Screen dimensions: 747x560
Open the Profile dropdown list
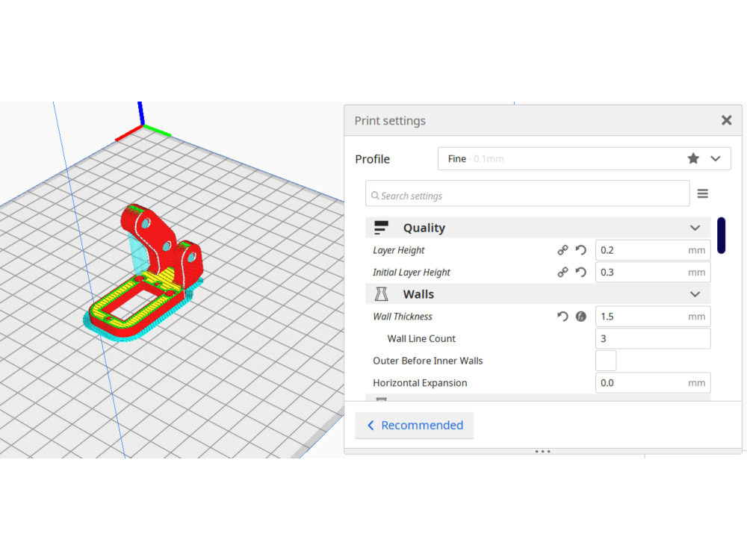tap(715, 158)
